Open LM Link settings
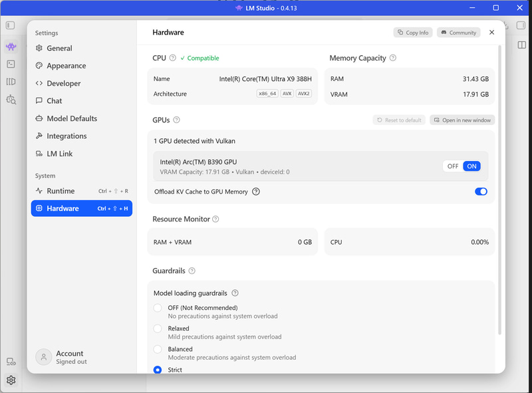Viewport: 532px width, 393px height. 81,154
